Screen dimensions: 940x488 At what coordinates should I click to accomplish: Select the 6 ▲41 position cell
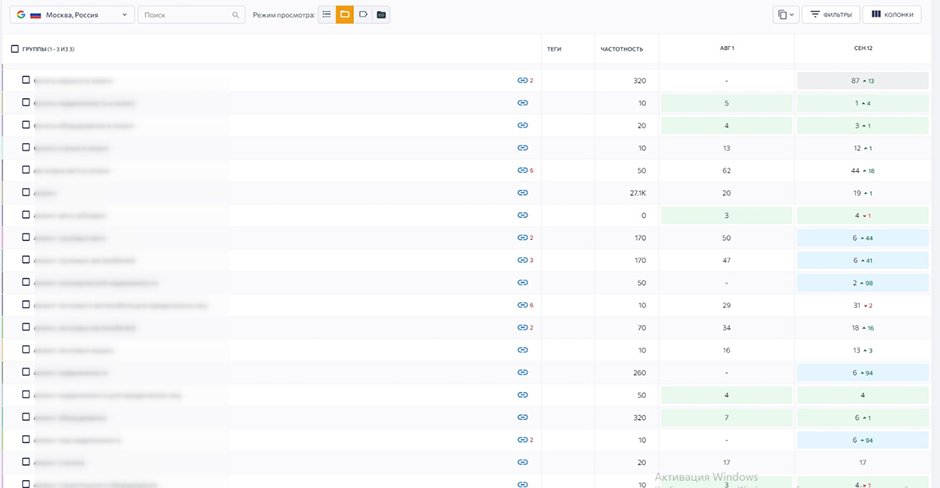click(x=863, y=260)
